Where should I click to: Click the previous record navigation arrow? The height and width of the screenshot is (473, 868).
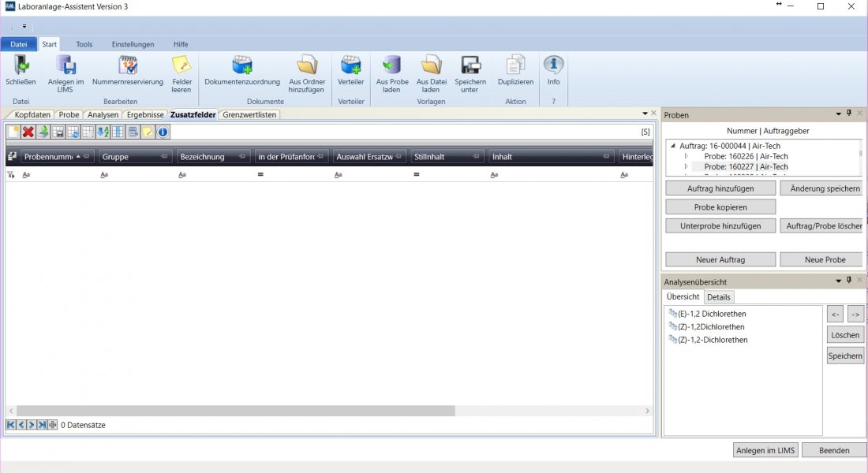(21, 425)
